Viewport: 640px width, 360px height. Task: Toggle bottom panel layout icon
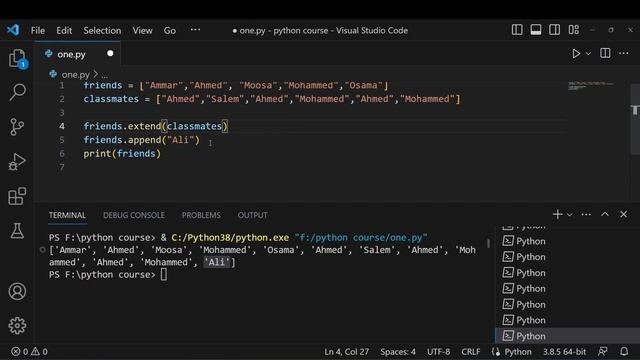536,30
